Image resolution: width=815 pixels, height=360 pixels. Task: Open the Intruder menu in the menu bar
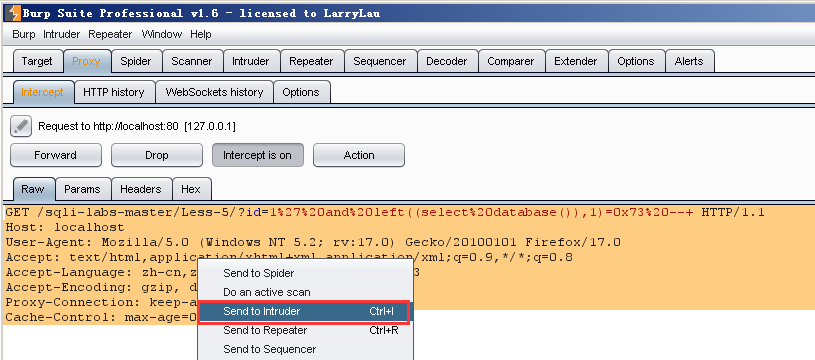click(61, 34)
